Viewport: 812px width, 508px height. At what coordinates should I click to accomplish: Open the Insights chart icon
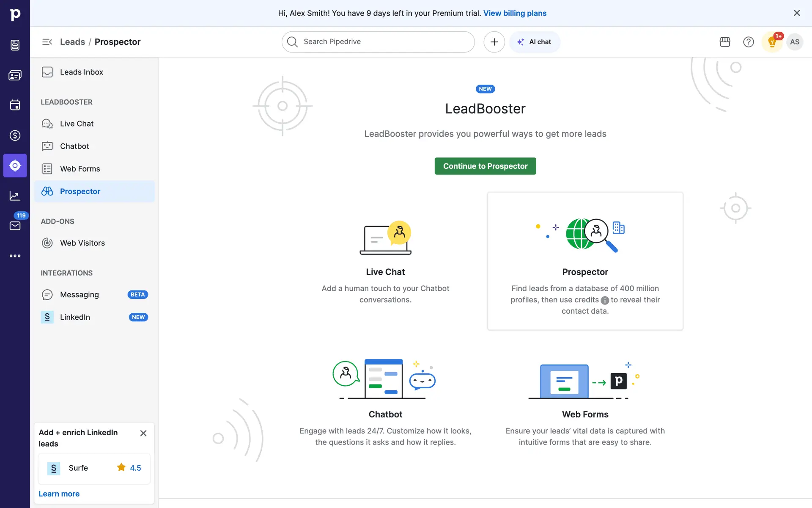point(15,196)
